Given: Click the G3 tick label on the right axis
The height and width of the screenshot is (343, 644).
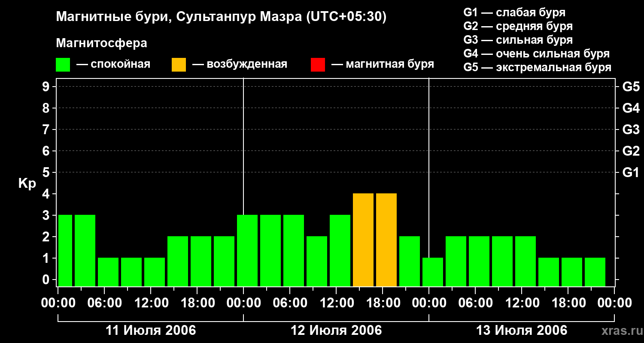Looking at the screenshot, I should click(631, 129).
